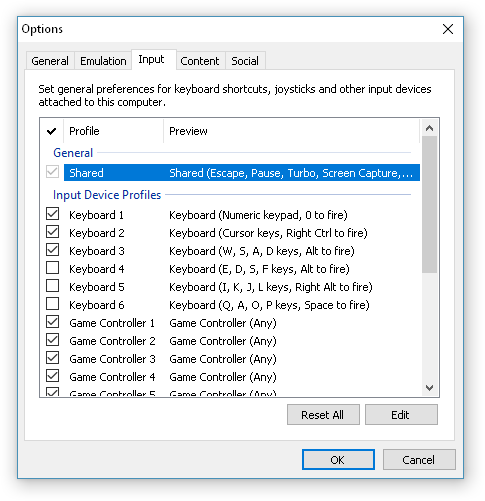This screenshot has height=501, width=485.
Task: Open the Emulation tab
Action: click(103, 61)
